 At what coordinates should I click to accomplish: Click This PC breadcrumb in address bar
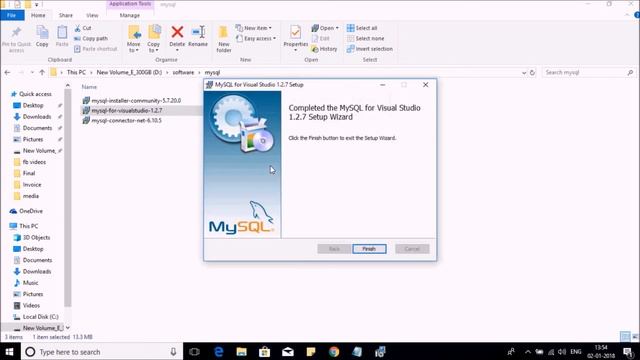[76, 72]
